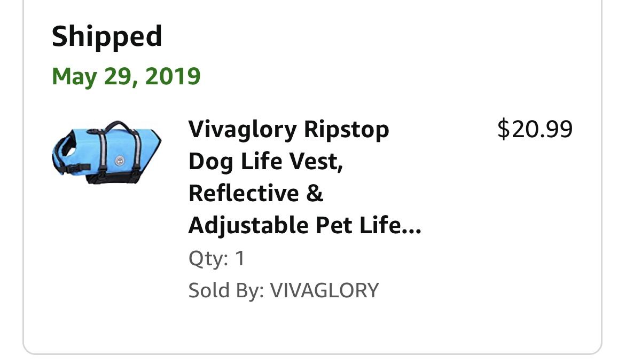Open the blue dog life vest thumbnail
The image size is (618, 364).
coord(106,153)
